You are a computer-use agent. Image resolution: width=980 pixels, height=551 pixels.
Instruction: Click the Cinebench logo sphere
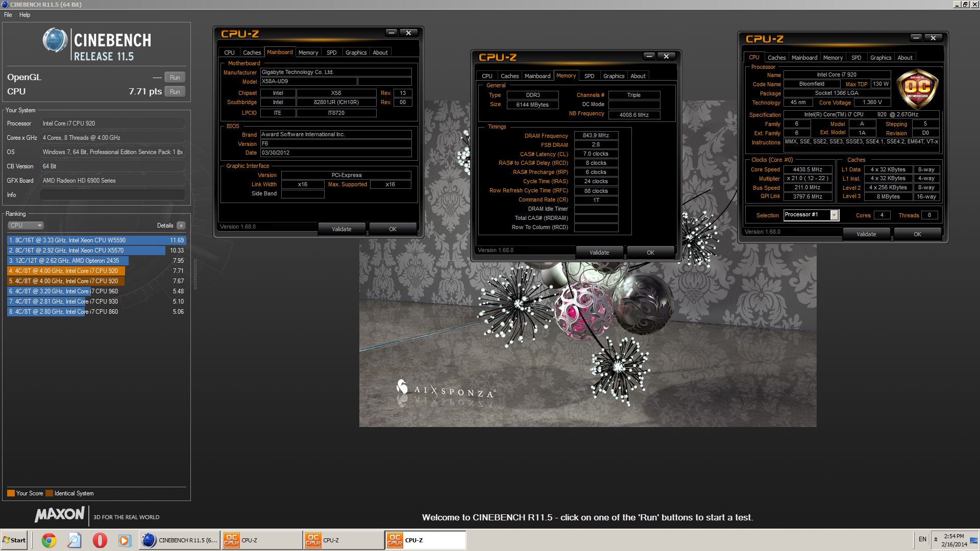(x=55, y=40)
